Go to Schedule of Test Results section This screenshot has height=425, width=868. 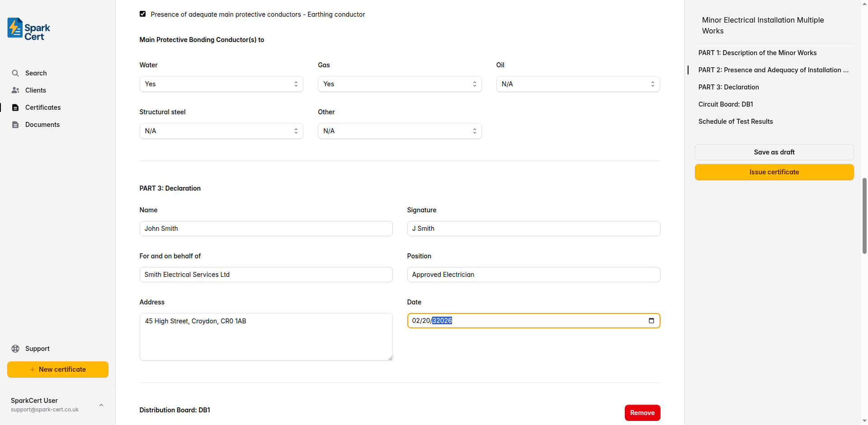click(735, 121)
